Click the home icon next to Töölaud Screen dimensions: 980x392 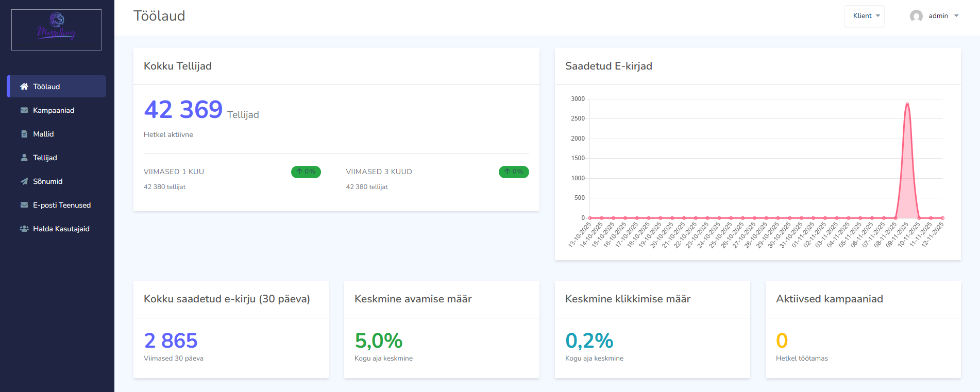(x=24, y=87)
